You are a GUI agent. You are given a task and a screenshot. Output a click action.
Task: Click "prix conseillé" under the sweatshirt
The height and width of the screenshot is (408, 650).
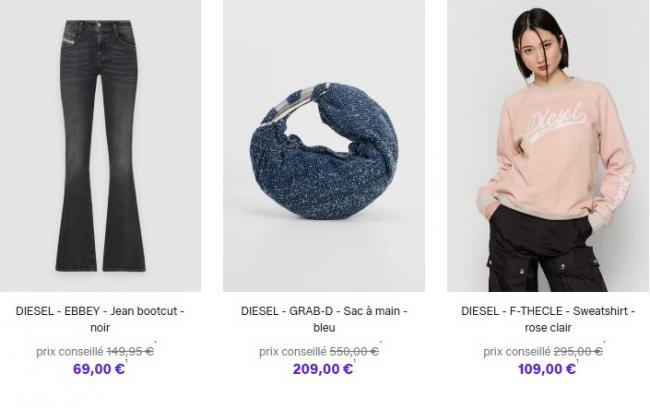click(x=517, y=352)
